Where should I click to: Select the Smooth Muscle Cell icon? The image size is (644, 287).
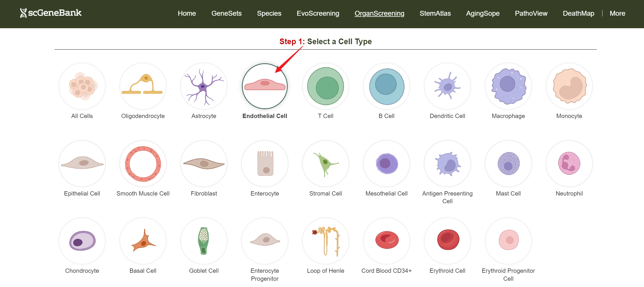143,164
